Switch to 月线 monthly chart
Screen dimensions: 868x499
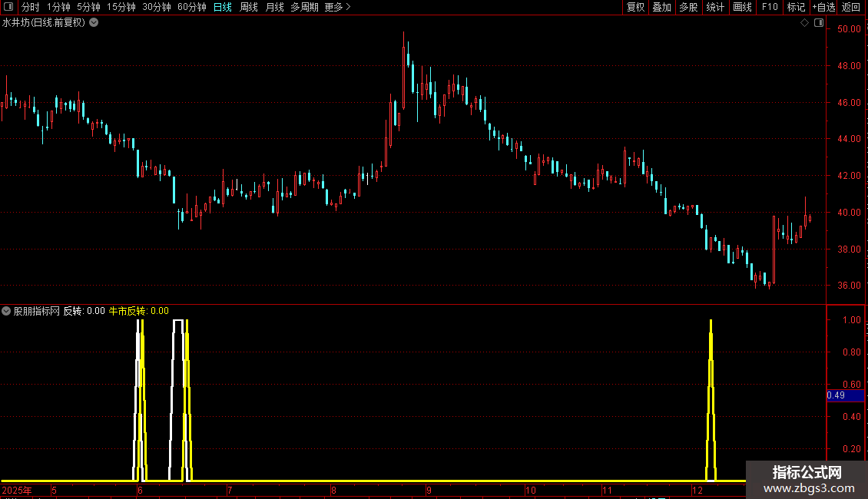(274, 7)
